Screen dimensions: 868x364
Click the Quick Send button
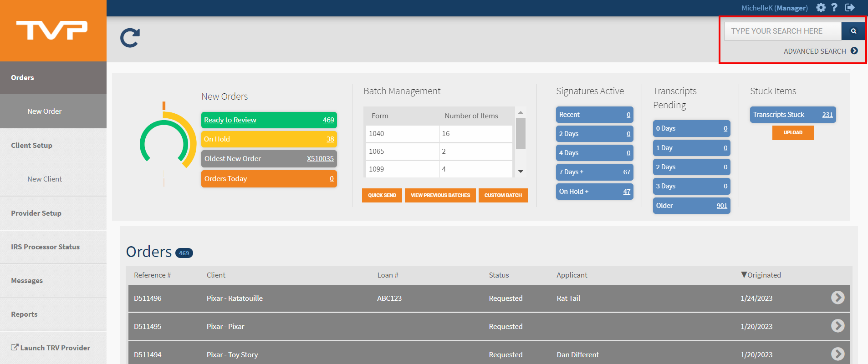pos(382,195)
